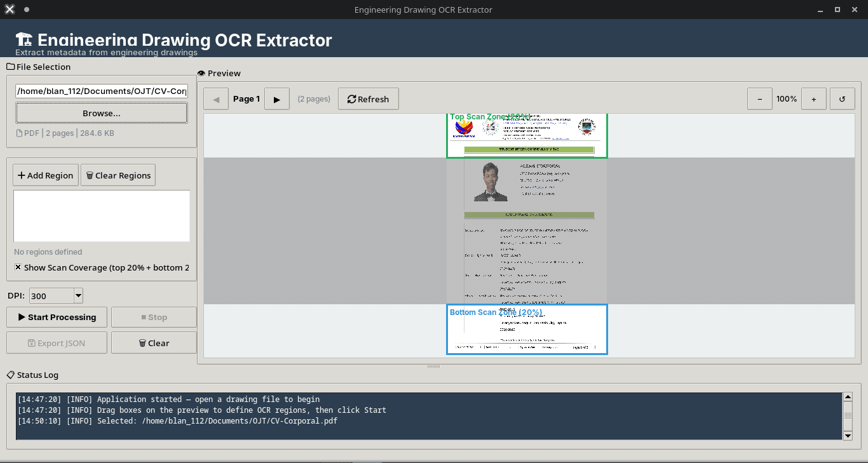Screen dimensions: 868x463
Task: Go to the next page
Action: tap(276, 99)
